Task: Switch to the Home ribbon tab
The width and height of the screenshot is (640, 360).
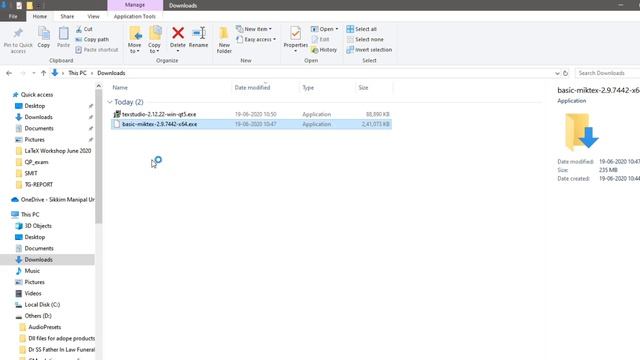Action: click(x=40, y=16)
